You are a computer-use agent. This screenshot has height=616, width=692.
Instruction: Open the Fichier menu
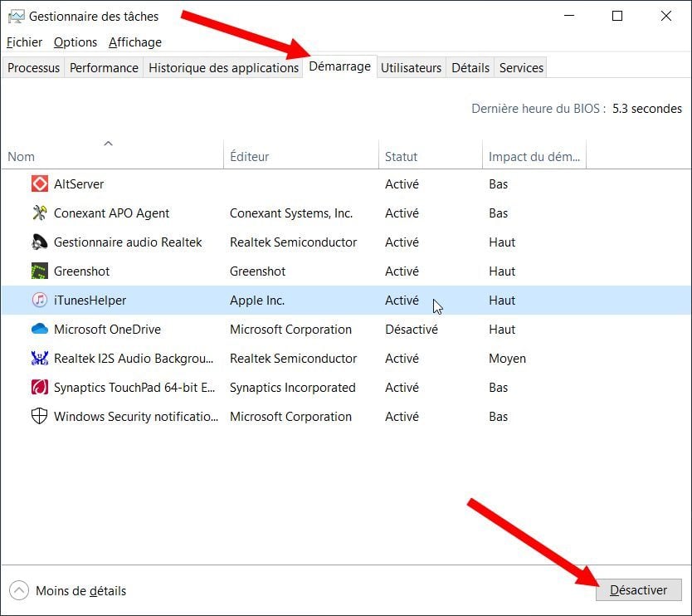point(24,42)
